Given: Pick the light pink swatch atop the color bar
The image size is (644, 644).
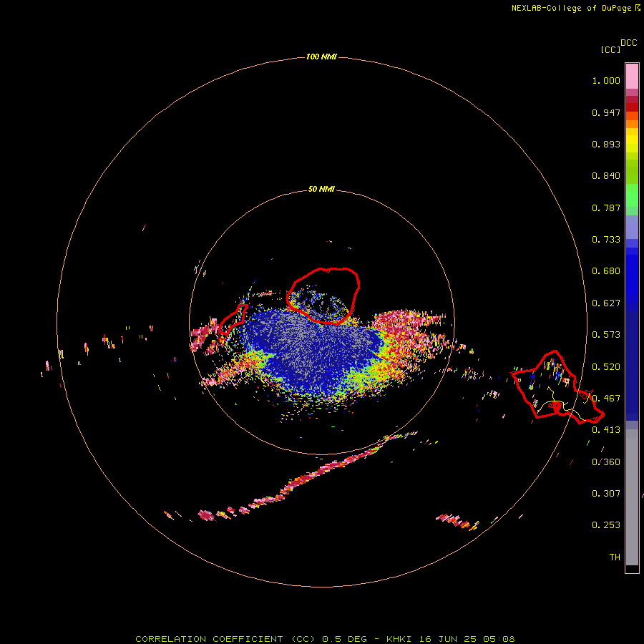Looking at the screenshot, I should coord(632,76).
